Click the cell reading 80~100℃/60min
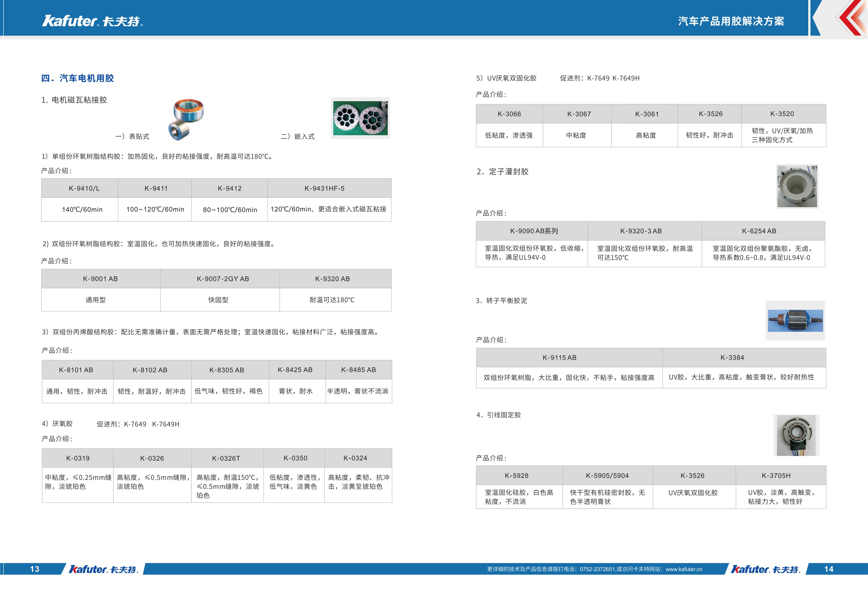Image resolution: width=868 pixels, height=589 pixels. coord(230,210)
